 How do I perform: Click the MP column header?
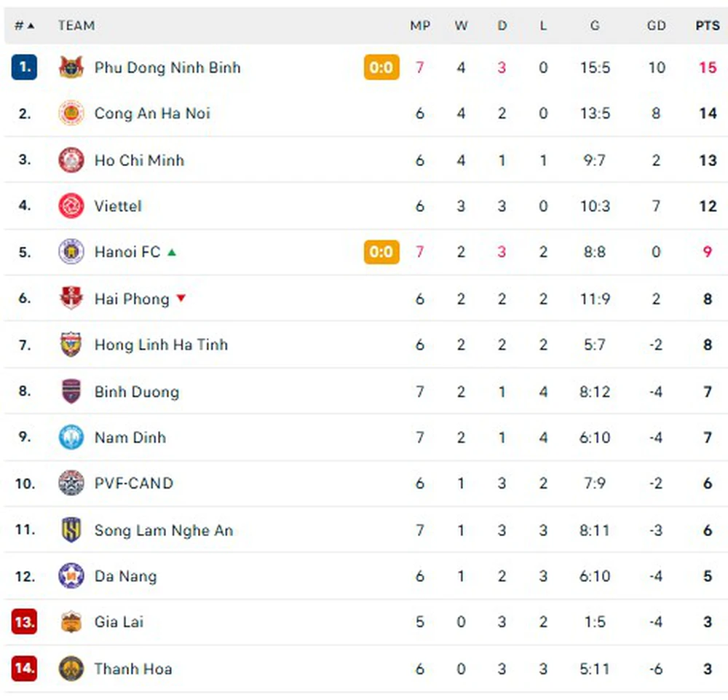pos(420,25)
